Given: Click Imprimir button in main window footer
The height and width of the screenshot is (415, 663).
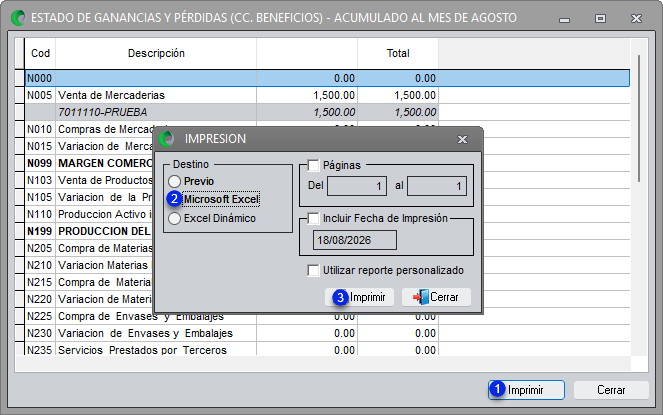Looking at the screenshot, I should (x=526, y=390).
